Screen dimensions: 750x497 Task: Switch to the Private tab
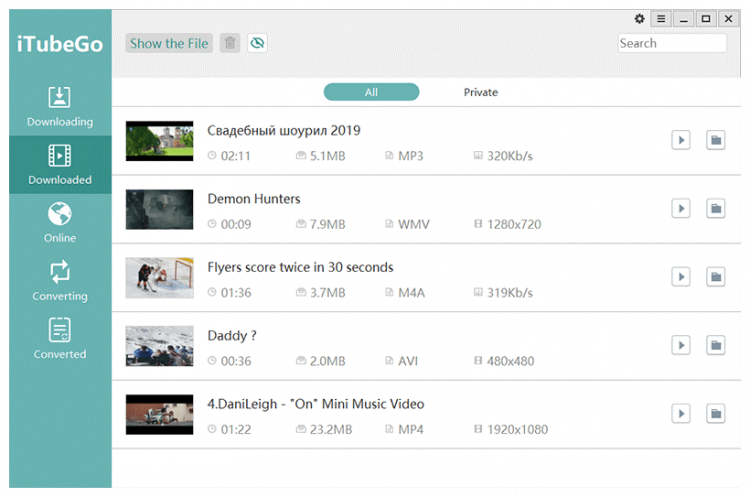pyautogui.click(x=481, y=92)
